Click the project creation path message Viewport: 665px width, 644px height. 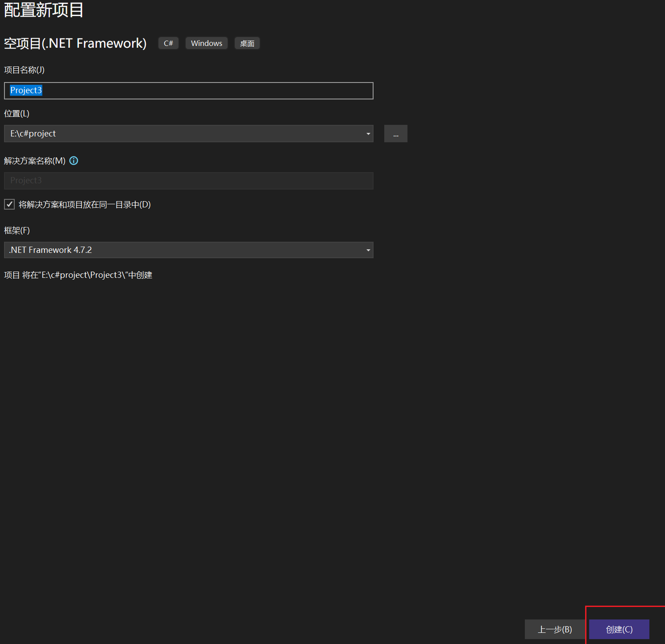tap(78, 275)
